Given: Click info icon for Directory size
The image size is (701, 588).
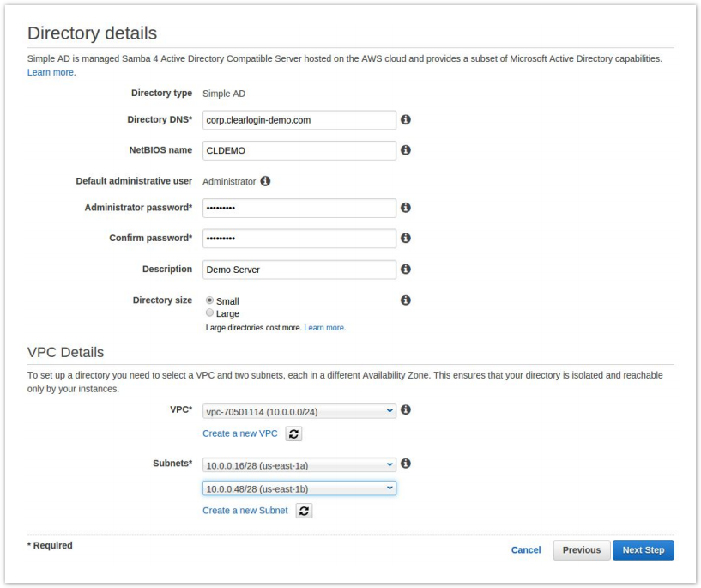Looking at the screenshot, I should pos(406,300).
